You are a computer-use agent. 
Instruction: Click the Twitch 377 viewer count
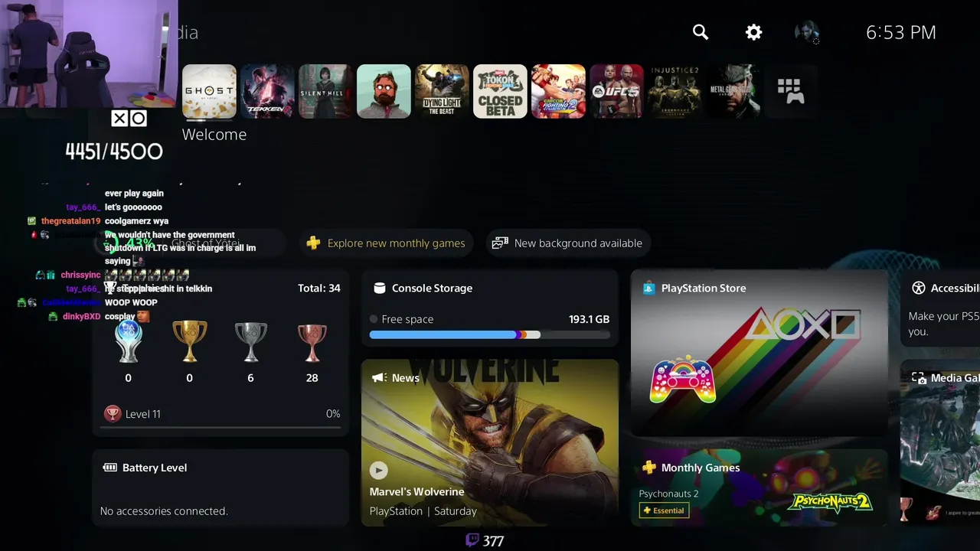[x=485, y=540]
